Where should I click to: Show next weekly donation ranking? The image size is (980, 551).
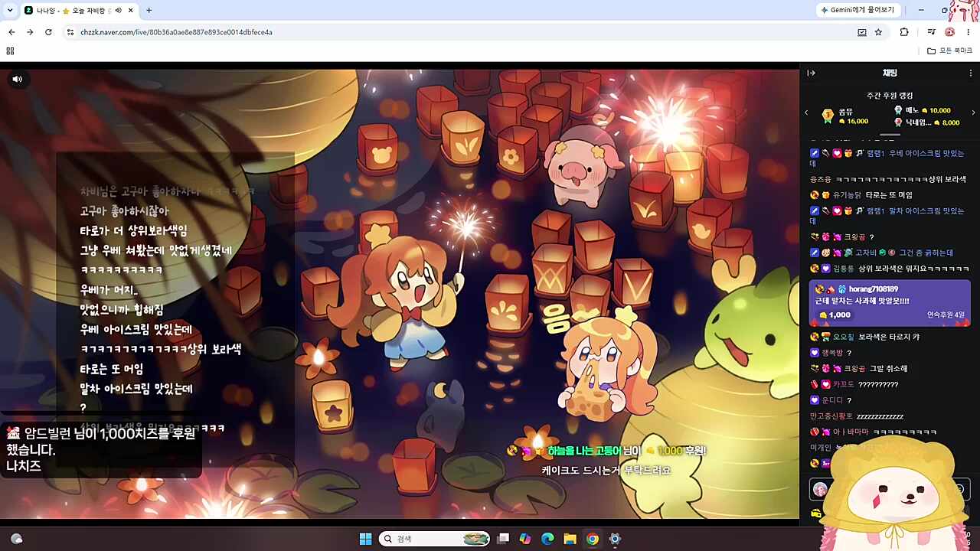973,112
